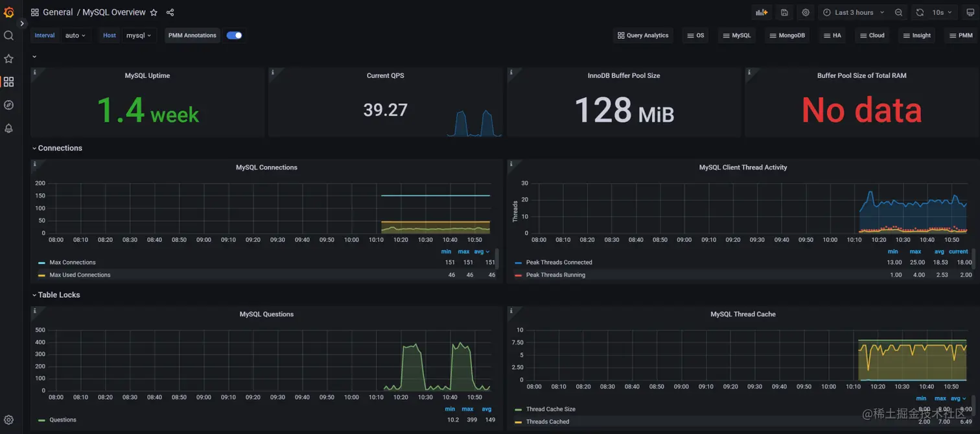Image resolution: width=980 pixels, height=434 pixels.
Task: Toggle Peak Threads Running legend series
Action: (x=555, y=275)
